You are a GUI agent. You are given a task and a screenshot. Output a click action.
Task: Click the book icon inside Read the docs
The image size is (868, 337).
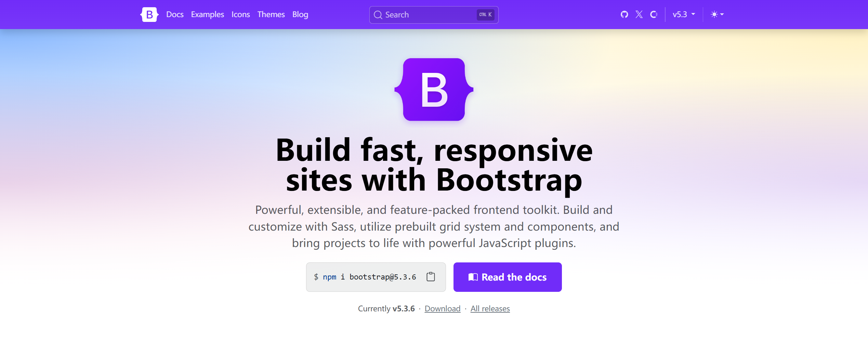tap(473, 277)
